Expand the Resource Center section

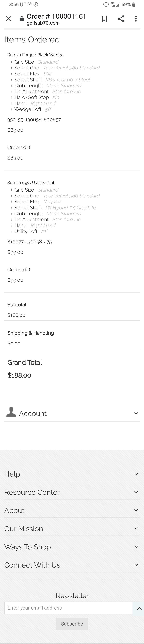136,492
